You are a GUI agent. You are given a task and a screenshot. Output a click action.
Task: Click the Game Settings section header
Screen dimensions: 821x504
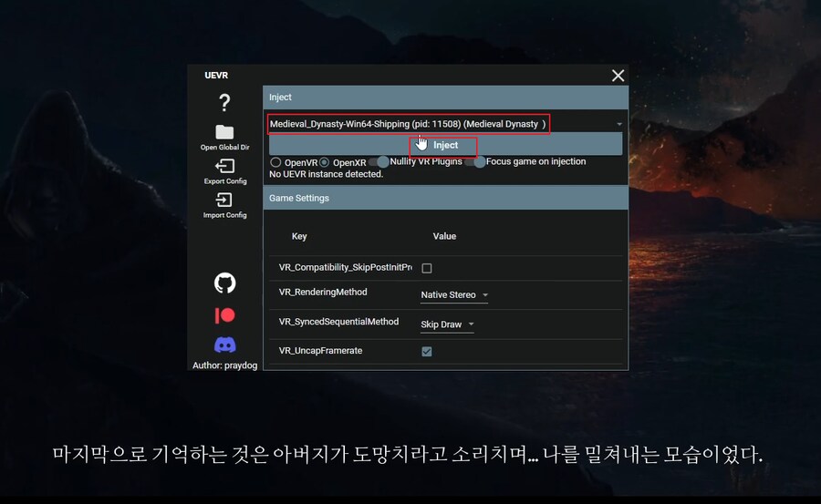click(445, 198)
